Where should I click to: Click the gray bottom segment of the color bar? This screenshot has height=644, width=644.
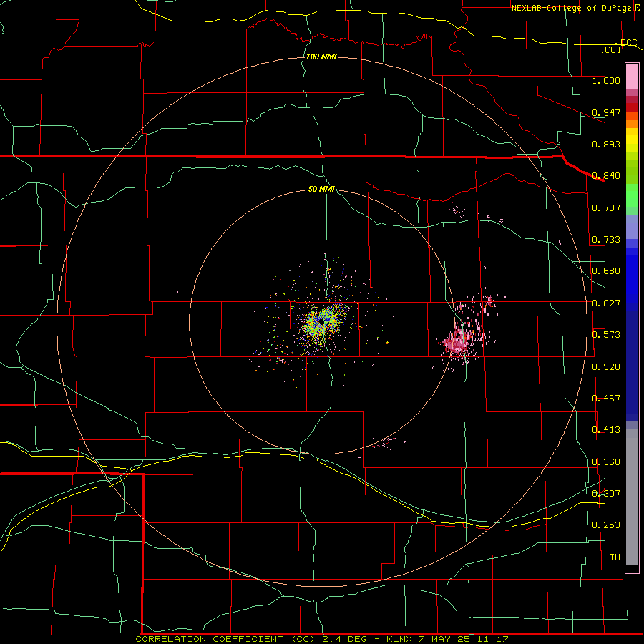(632, 497)
